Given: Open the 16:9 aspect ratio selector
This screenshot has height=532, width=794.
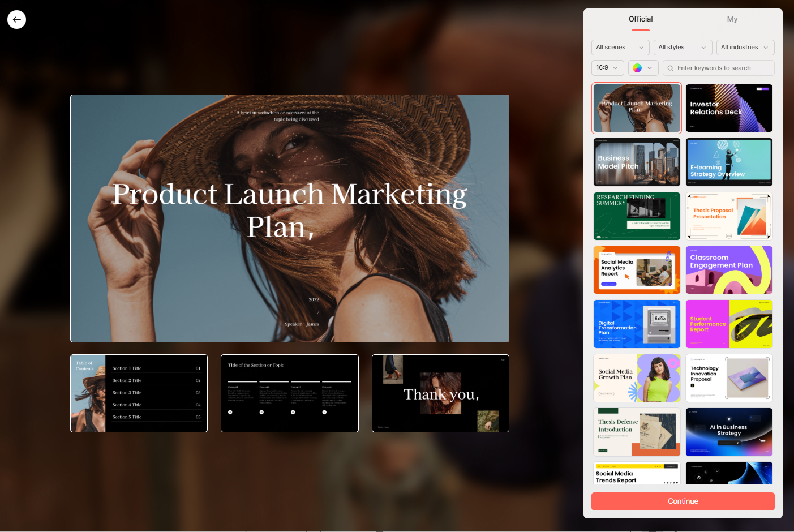Looking at the screenshot, I should [607, 67].
